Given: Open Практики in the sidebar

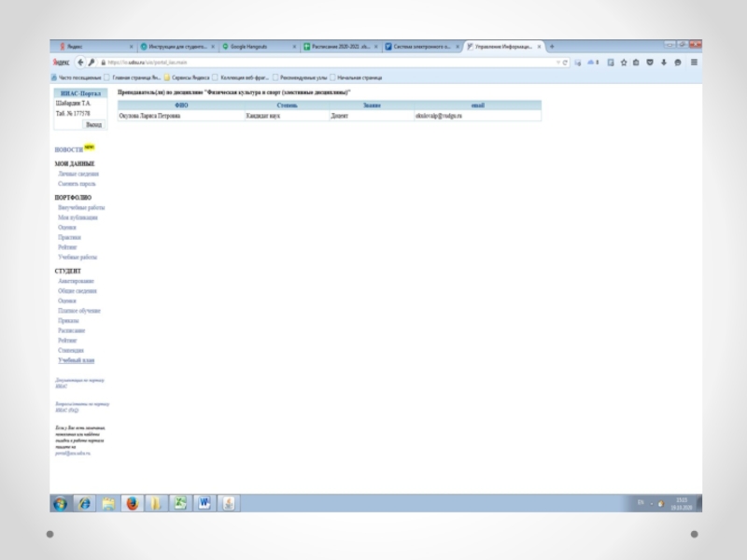Looking at the screenshot, I should [69, 238].
